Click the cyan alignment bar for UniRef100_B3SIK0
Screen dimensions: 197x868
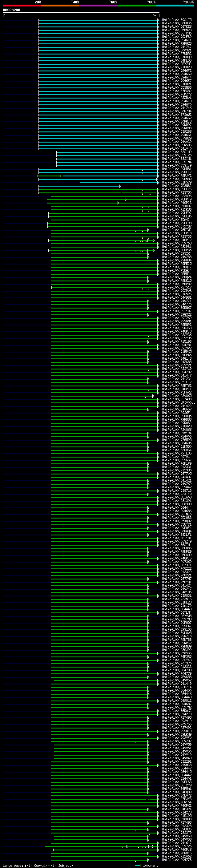click(107, 155)
